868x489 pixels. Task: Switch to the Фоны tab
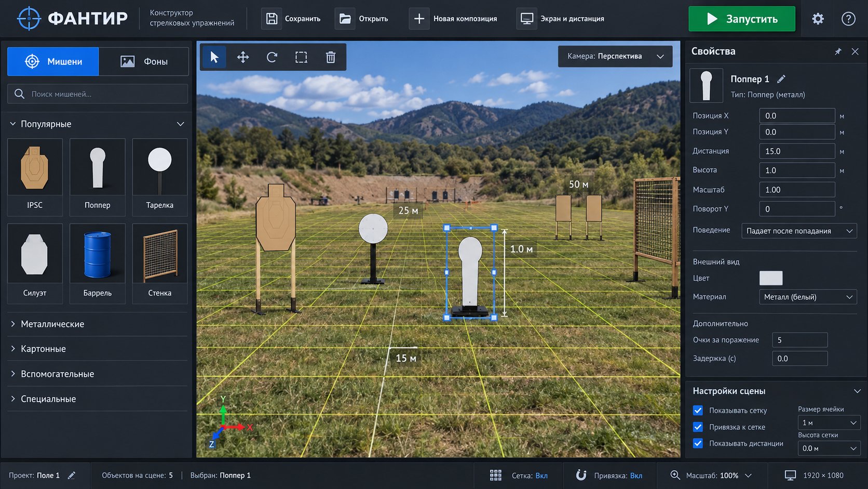(144, 61)
